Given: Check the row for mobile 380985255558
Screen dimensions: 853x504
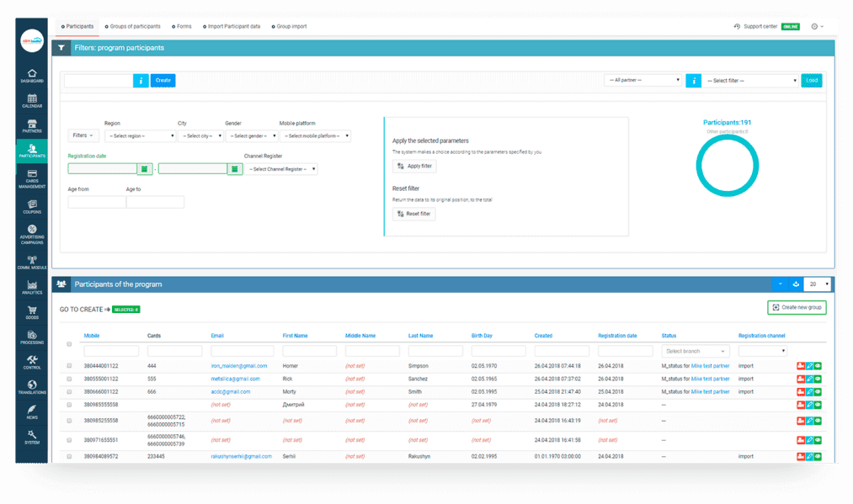Looking at the screenshot, I should pyautogui.click(x=69, y=421).
